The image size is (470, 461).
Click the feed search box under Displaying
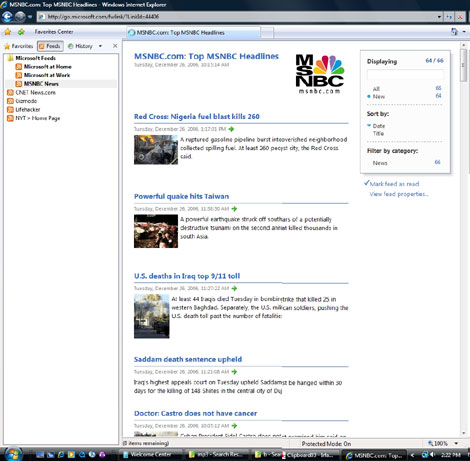(x=405, y=75)
